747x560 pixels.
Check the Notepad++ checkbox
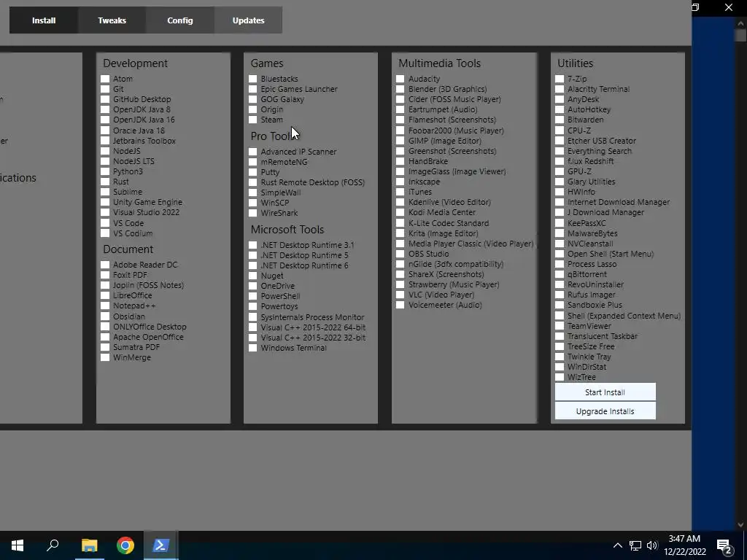[x=105, y=306]
